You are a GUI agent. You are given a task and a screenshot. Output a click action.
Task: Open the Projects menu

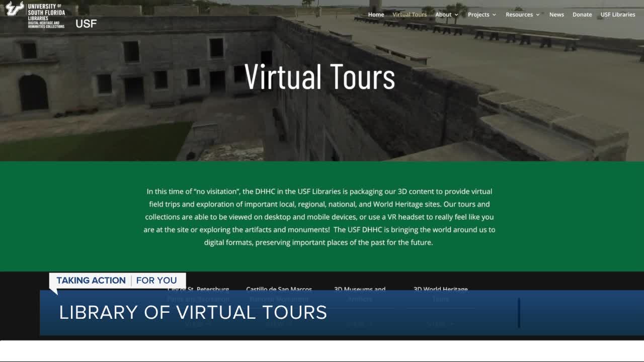point(478,15)
